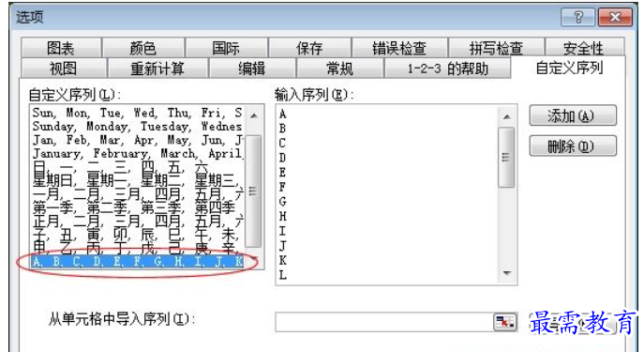The width and height of the screenshot is (644, 352).
Task: Select the 日, 一, 二, 三 list entry
Action: pyautogui.click(x=138, y=166)
